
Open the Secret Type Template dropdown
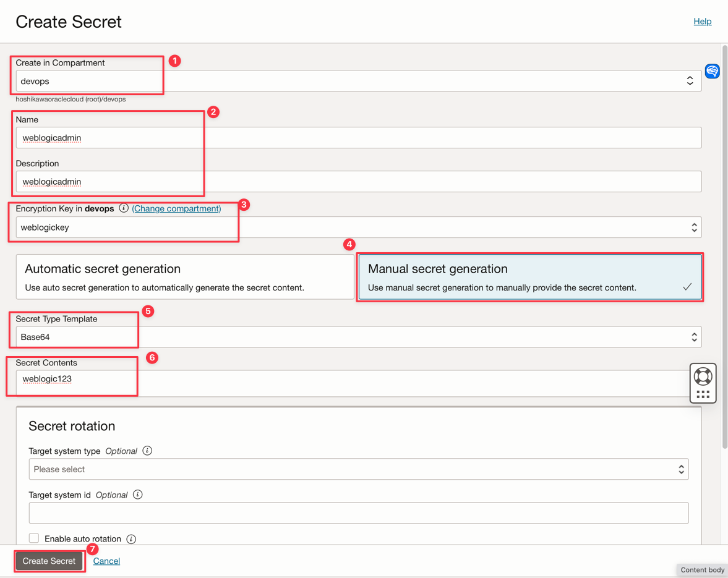click(359, 337)
